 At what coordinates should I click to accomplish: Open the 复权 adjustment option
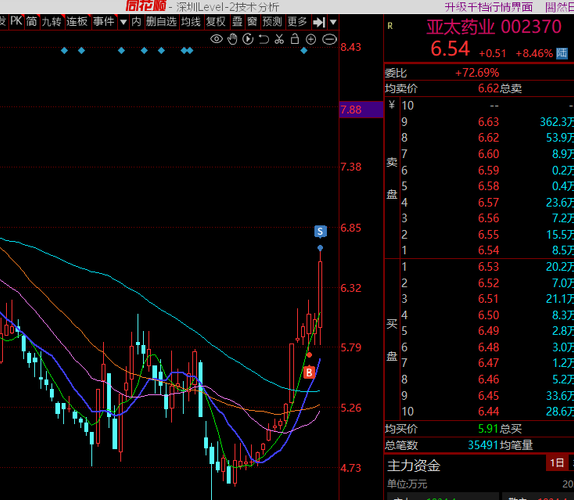[x=216, y=22]
